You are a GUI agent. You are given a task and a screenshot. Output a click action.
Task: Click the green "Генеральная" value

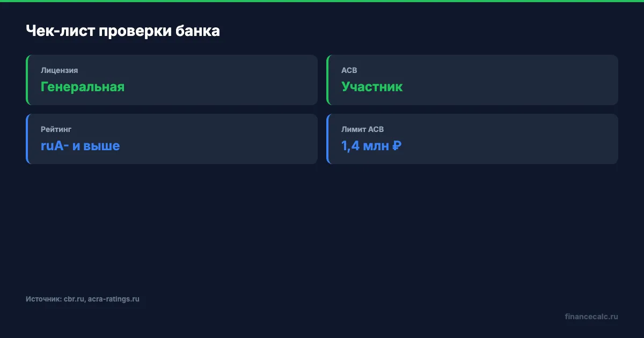point(83,86)
